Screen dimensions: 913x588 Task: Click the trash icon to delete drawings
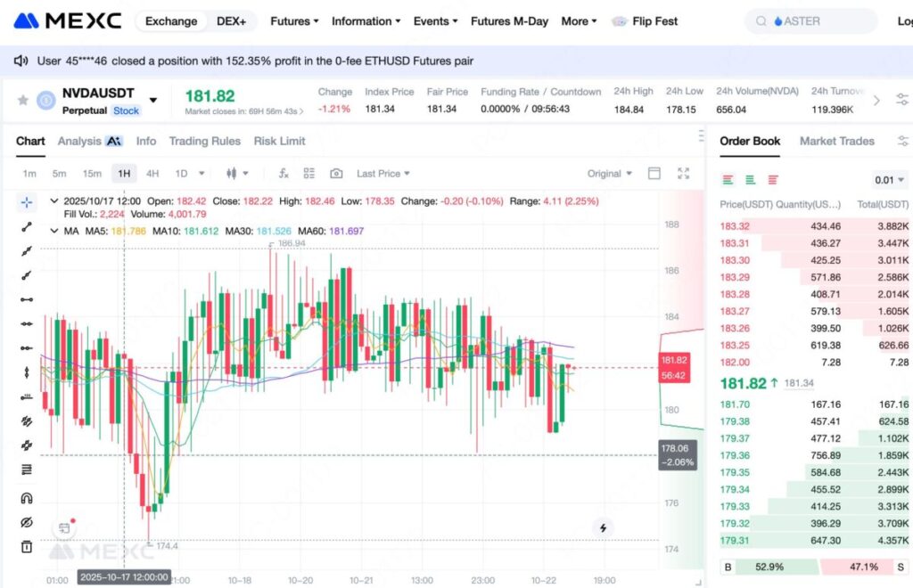[x=27, y=546]
